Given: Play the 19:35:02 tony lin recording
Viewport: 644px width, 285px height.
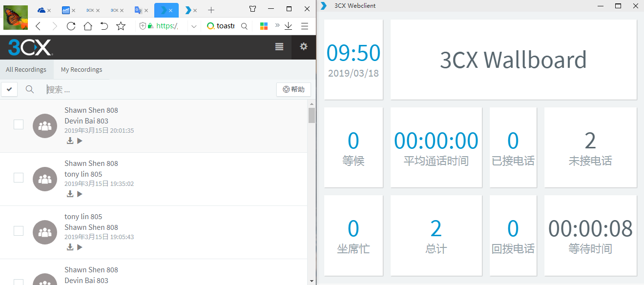Looking at the screenshot, I should [x=80, y=194].
